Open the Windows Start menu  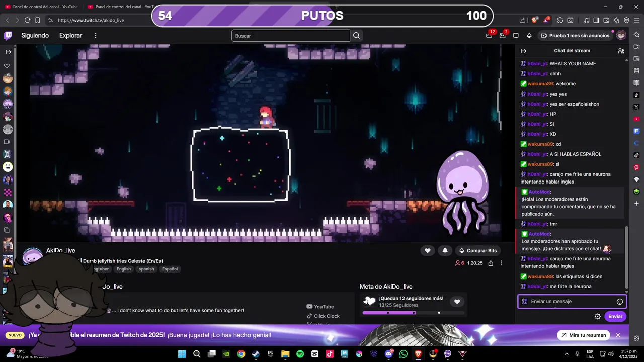182,354
